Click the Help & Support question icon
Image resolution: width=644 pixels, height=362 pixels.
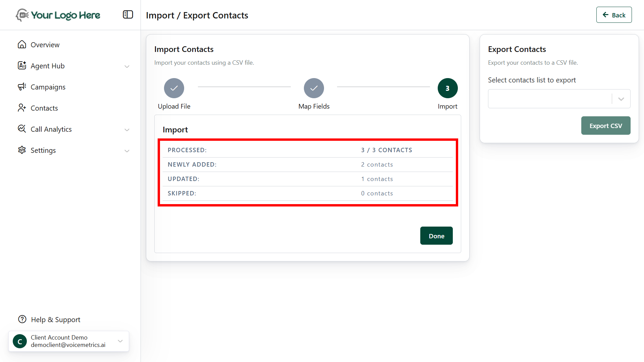click(x=22, y=319)
